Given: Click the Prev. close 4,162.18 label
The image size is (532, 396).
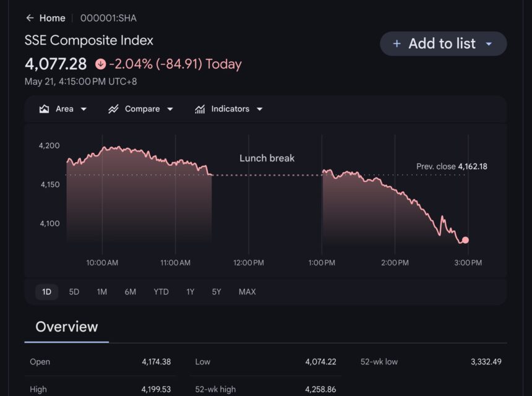Looking at the screenshot, I should (452, 166).
